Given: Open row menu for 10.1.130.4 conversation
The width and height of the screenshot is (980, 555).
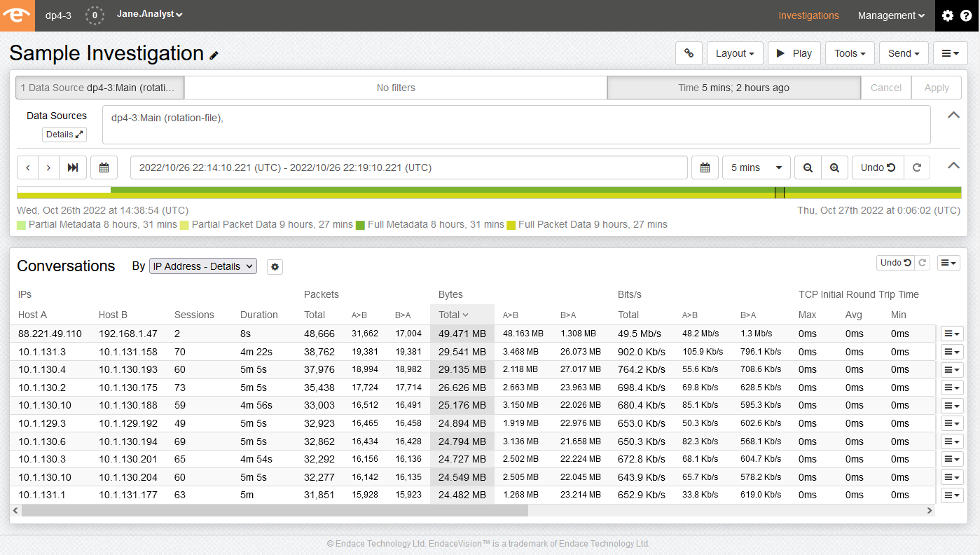Looking at the screenshot, I should tap(952, 370).
